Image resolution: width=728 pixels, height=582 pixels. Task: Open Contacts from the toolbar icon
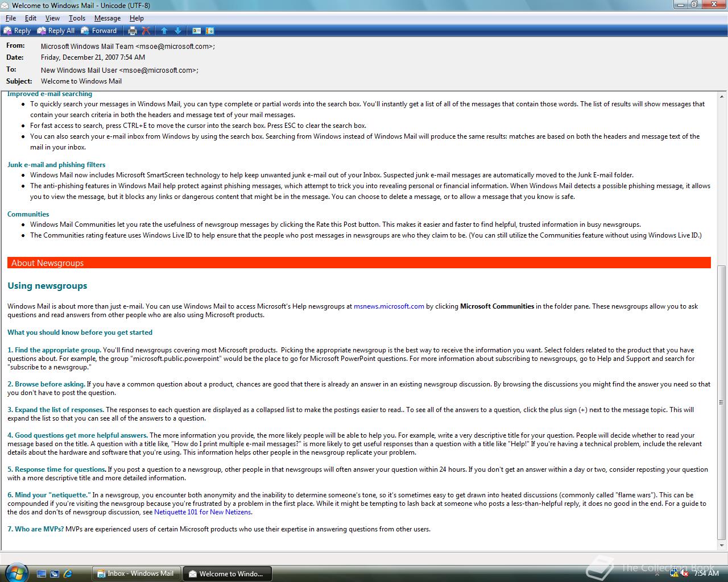[197, 31]
